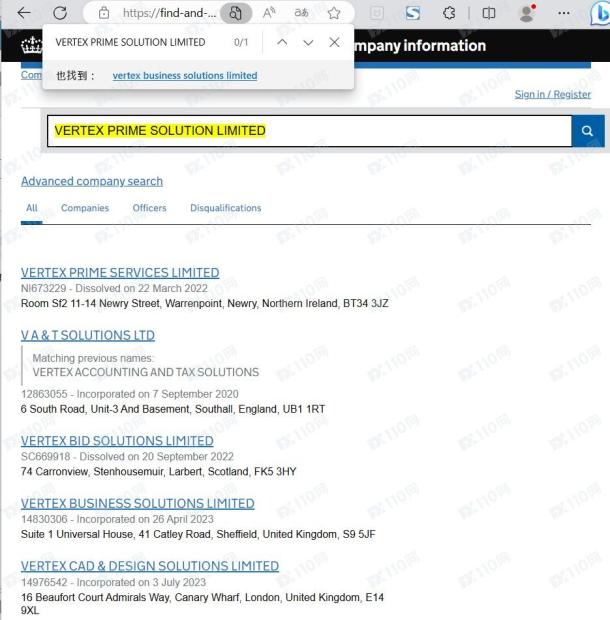Screen dimensions: 610x620
Task: View site info via the address bar lock icon
Action: [104, 13]
